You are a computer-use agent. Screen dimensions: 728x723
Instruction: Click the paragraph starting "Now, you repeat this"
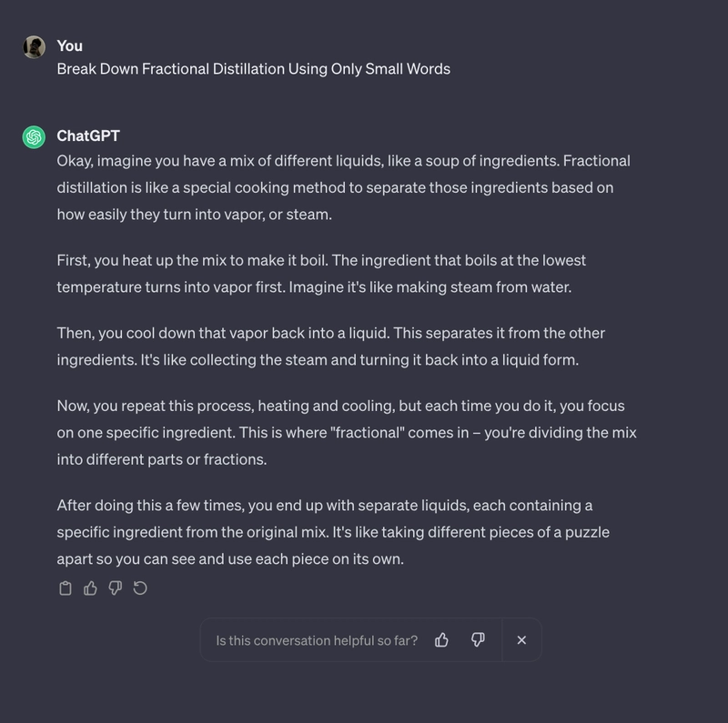point(347,433)
